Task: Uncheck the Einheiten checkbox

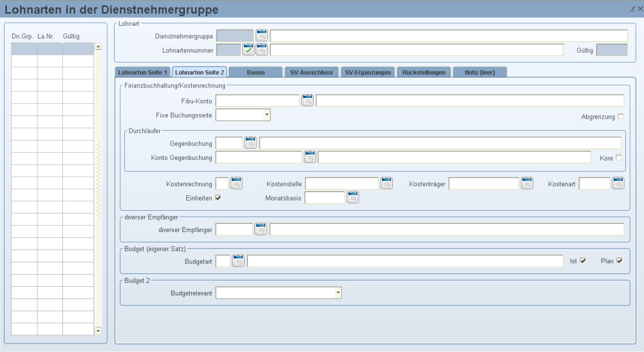Action: tap(218, 198)
